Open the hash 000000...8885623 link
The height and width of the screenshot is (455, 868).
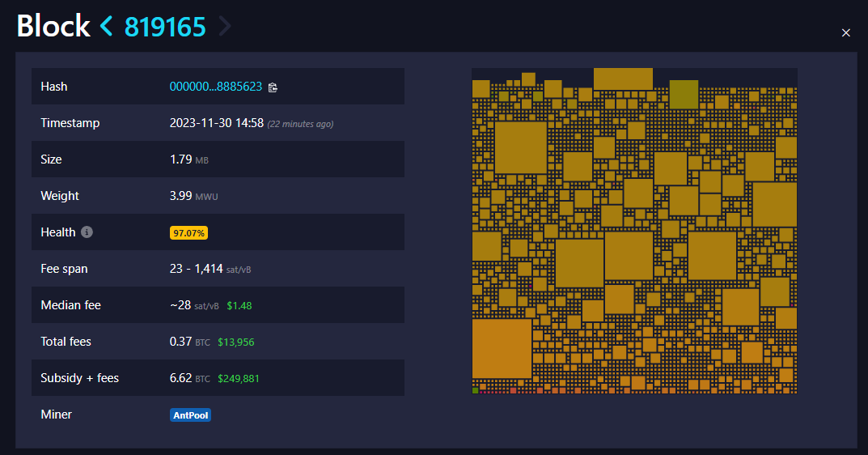216,87
